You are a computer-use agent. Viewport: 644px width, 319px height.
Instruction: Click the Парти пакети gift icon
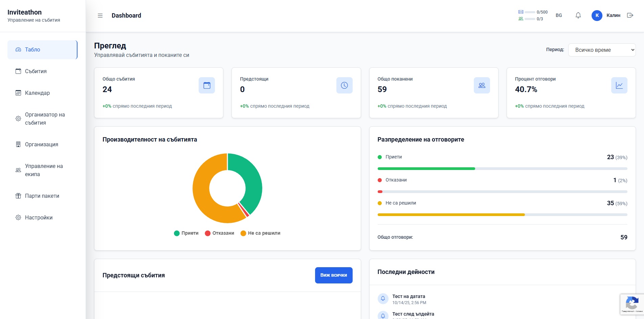[18, 196]
